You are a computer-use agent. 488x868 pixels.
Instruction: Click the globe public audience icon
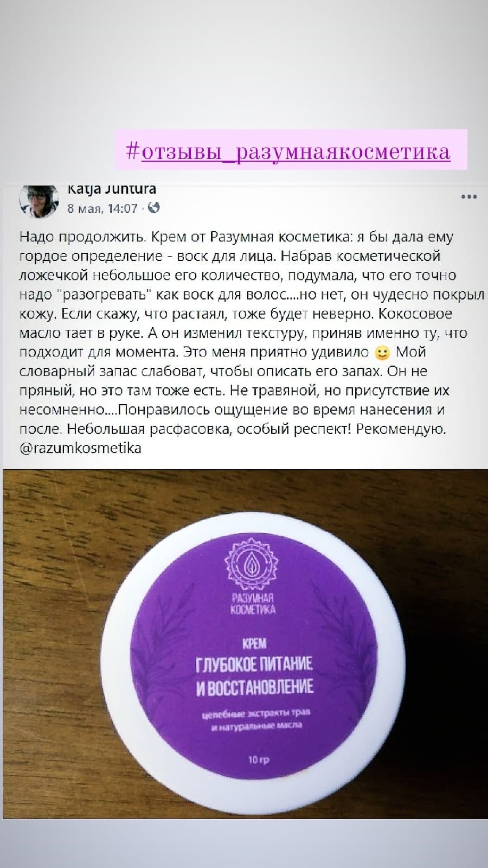(x=154, y=208)
